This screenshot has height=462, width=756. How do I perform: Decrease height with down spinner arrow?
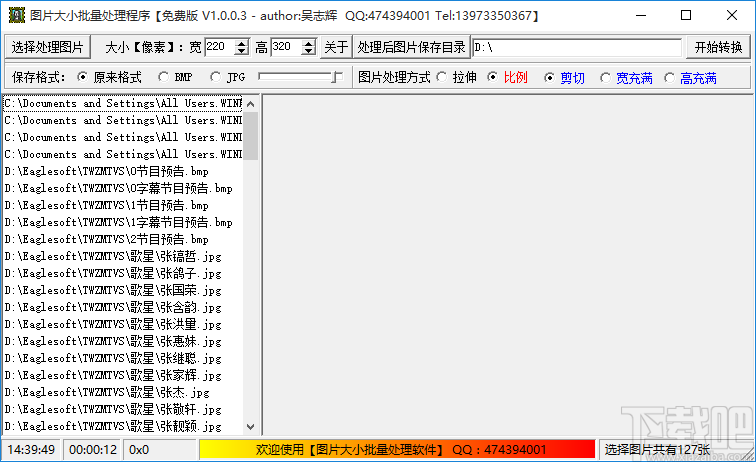[309, 51]
